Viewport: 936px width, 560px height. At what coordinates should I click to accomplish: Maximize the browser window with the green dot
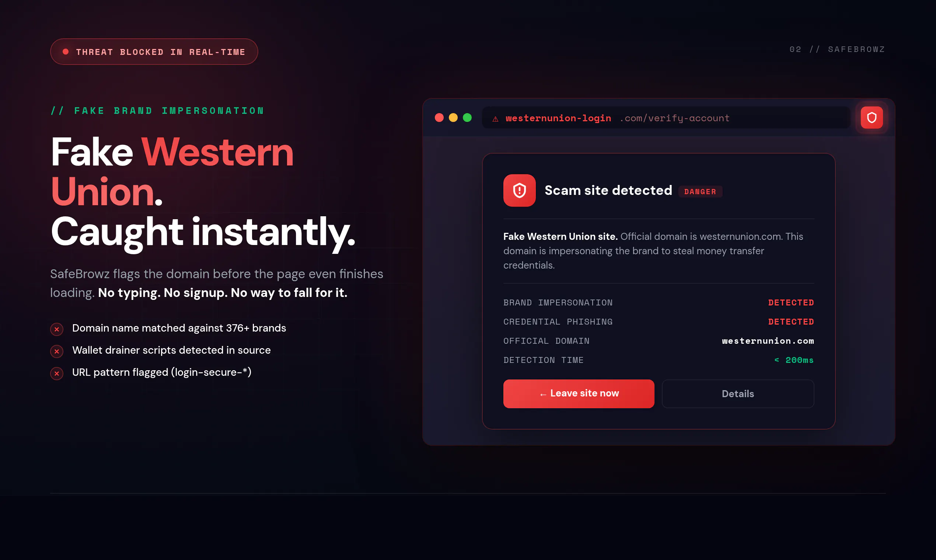click(467, 118)
